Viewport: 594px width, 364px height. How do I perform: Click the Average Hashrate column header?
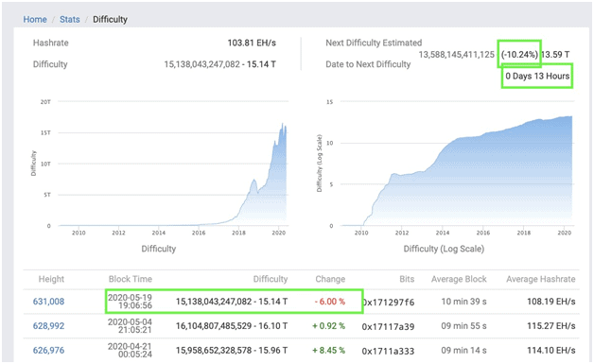[x=541, y=279]
